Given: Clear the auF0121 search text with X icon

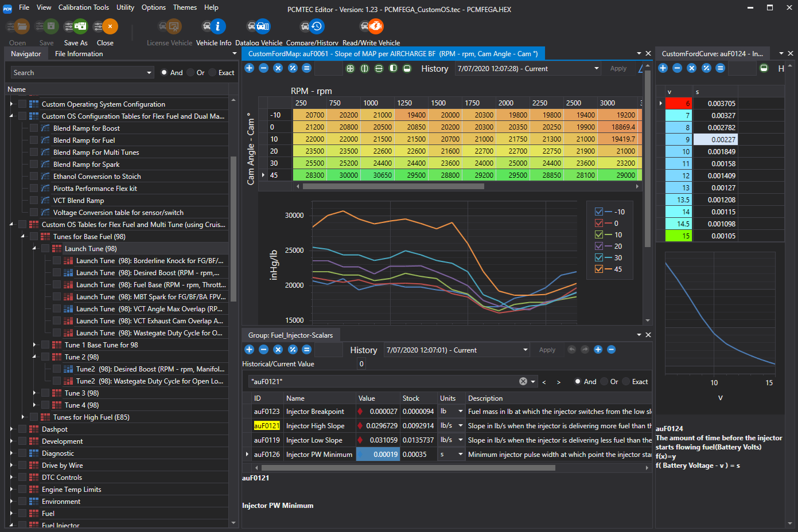Looking at the screenshot, I should 523,381.
